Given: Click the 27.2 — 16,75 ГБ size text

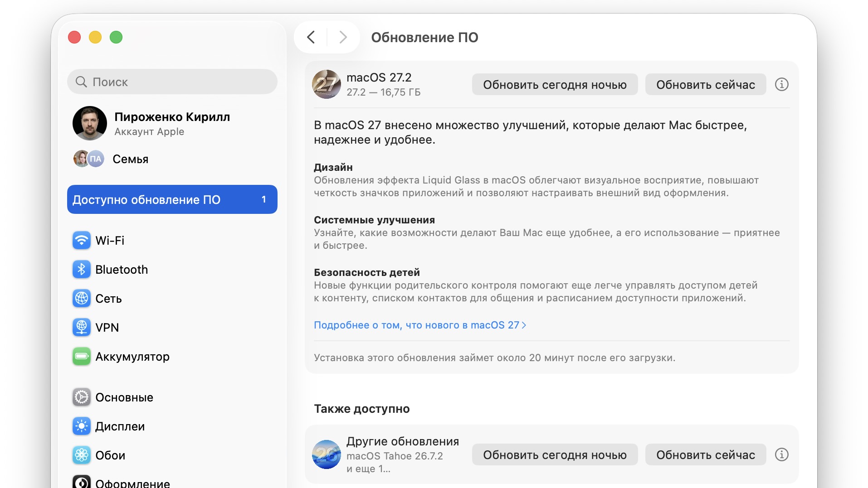Looking at the screenshot, I should coord(384,92).
